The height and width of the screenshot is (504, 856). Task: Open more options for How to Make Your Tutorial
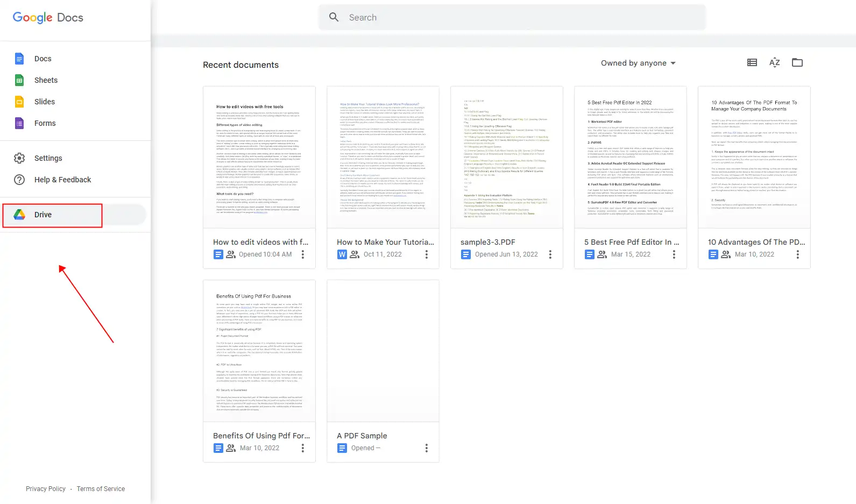pyautogui.click(x=427, y=254)
